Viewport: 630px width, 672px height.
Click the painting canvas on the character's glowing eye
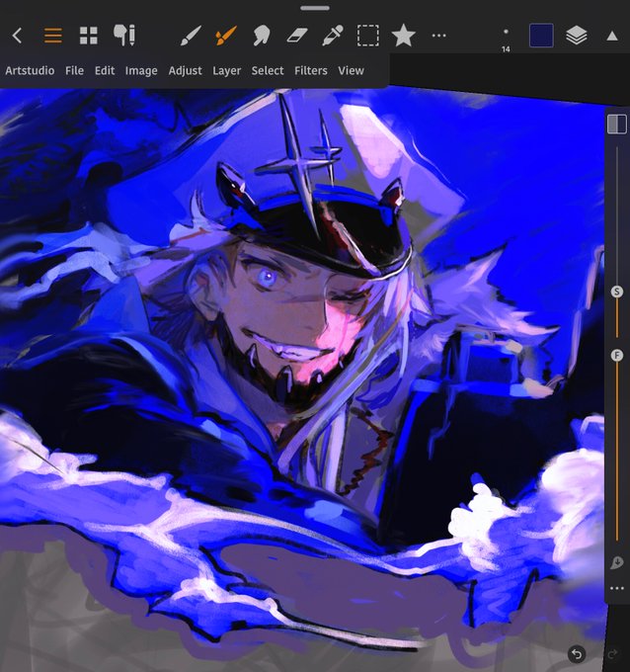(x=269, y=278)
